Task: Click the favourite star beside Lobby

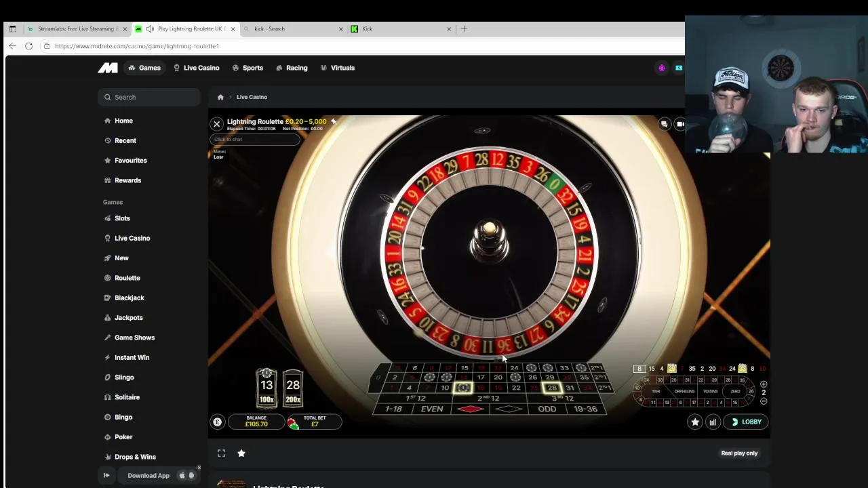Action: click(695, 422)
